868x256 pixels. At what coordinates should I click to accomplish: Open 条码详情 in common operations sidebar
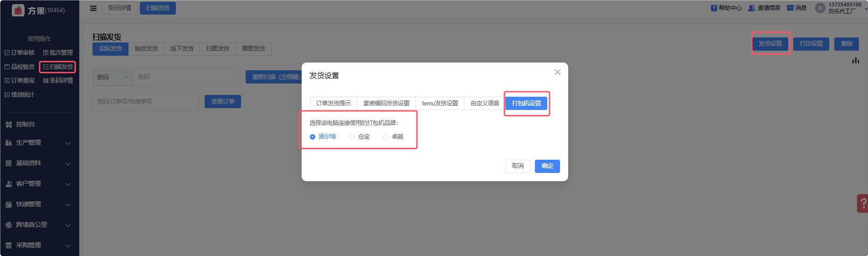coord(58,80)
